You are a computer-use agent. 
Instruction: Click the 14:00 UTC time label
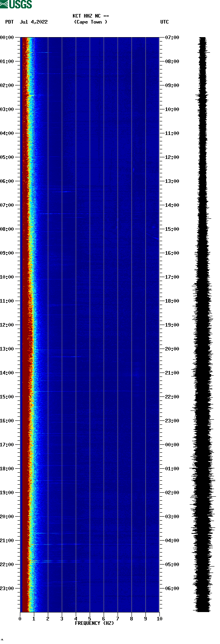(172, 205)
